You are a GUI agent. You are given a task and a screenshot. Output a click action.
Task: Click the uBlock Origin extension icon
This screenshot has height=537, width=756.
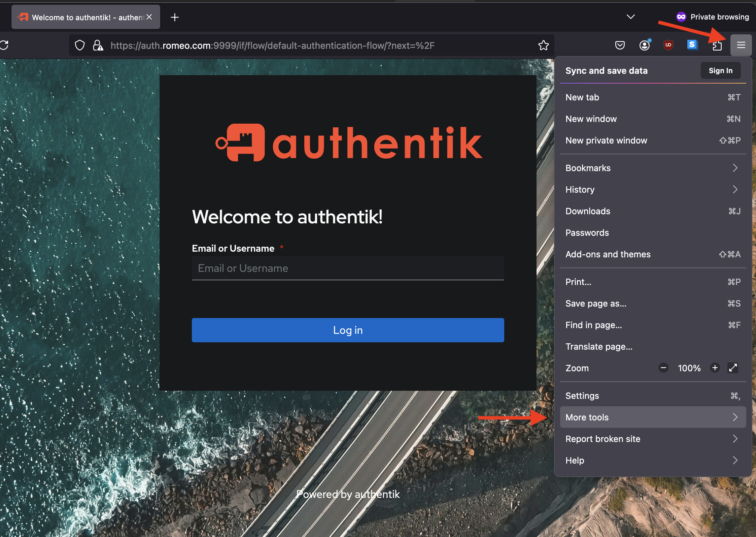tap(668, 45)
